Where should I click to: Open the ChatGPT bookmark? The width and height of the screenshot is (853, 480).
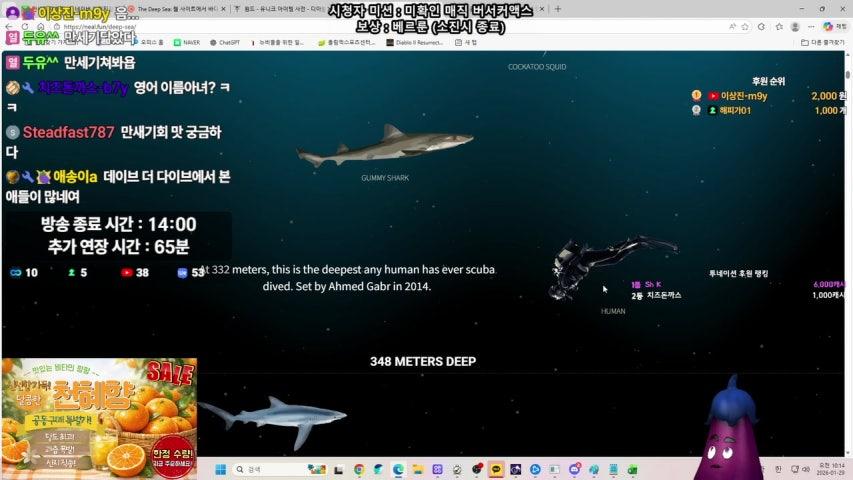(x=225, y=42)
